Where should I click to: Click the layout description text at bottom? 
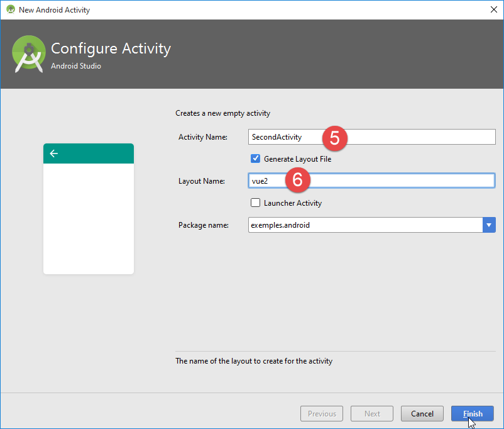254,361
